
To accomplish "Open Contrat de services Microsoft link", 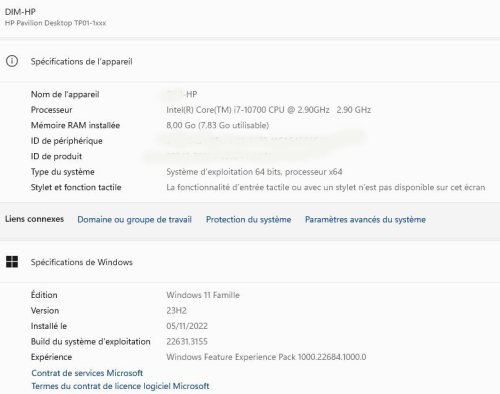I will point(87,373).
